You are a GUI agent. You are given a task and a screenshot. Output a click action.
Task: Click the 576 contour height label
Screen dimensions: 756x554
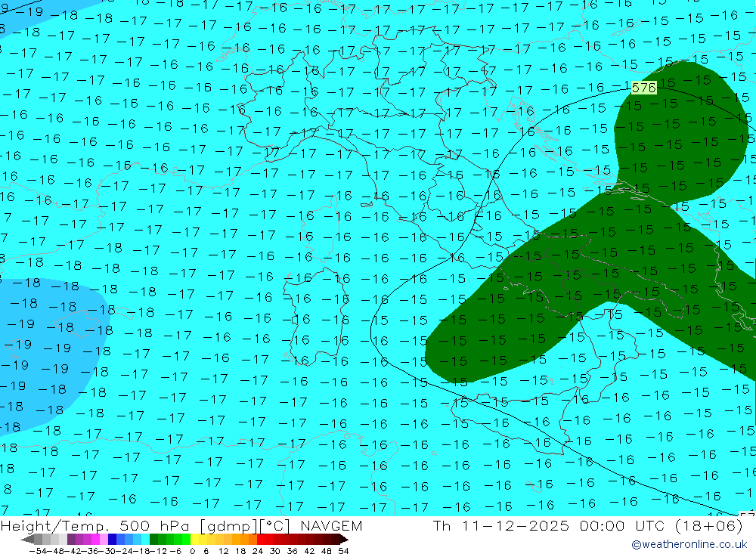click(x=643, y=88)
